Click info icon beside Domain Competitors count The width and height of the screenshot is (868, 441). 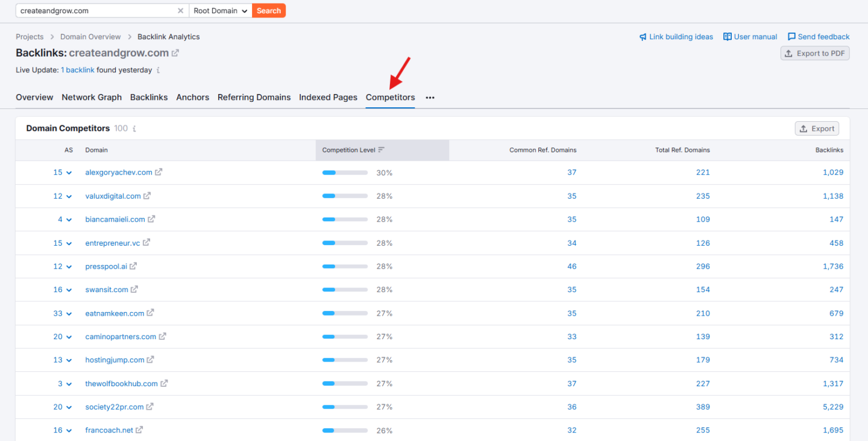coord(134,128)
